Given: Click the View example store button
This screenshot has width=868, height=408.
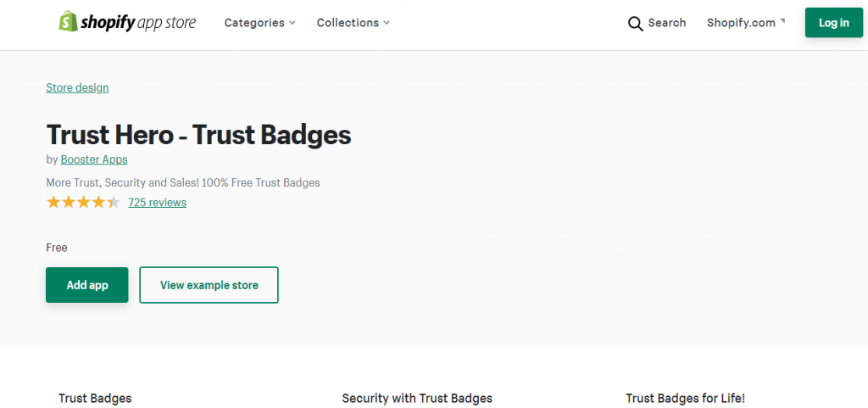Looking at the screenshot, I should click(209, 285).
